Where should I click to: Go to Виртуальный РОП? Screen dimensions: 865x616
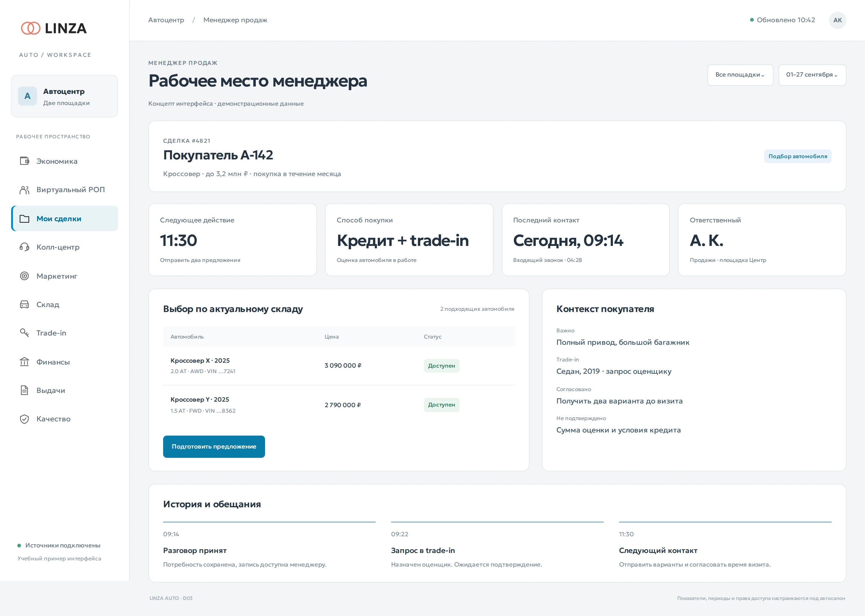[x=65, y=190]
